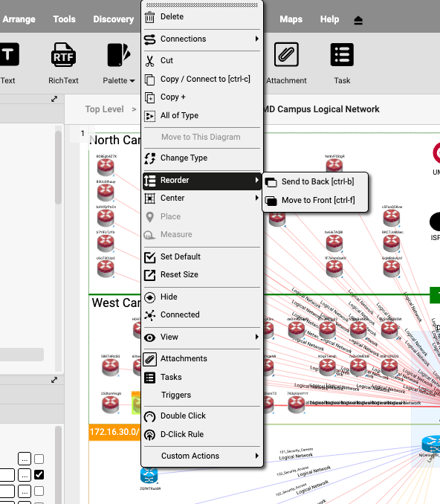440x504 pixels.
Task: Click the D-Click Rule icon
Action: tap(149, 435)
